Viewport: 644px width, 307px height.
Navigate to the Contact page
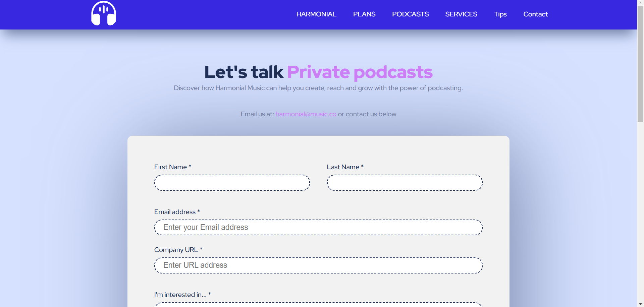point(535,14)
